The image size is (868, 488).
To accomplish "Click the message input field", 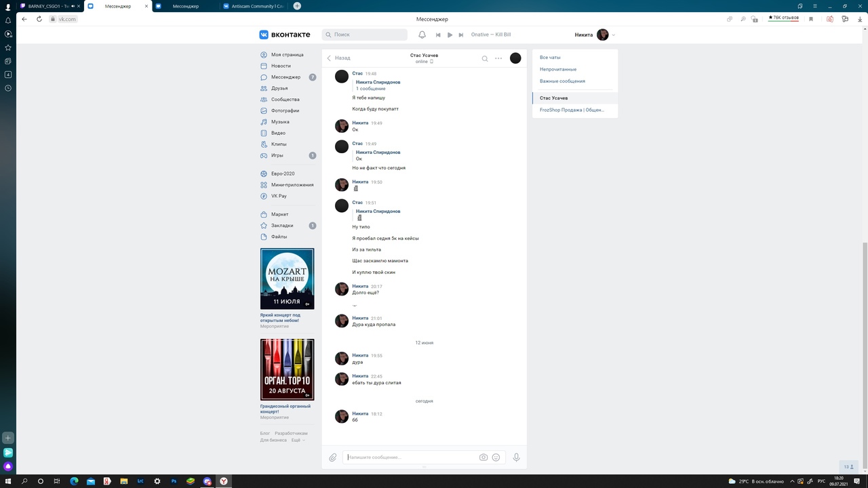I will (x=410, y=457).
